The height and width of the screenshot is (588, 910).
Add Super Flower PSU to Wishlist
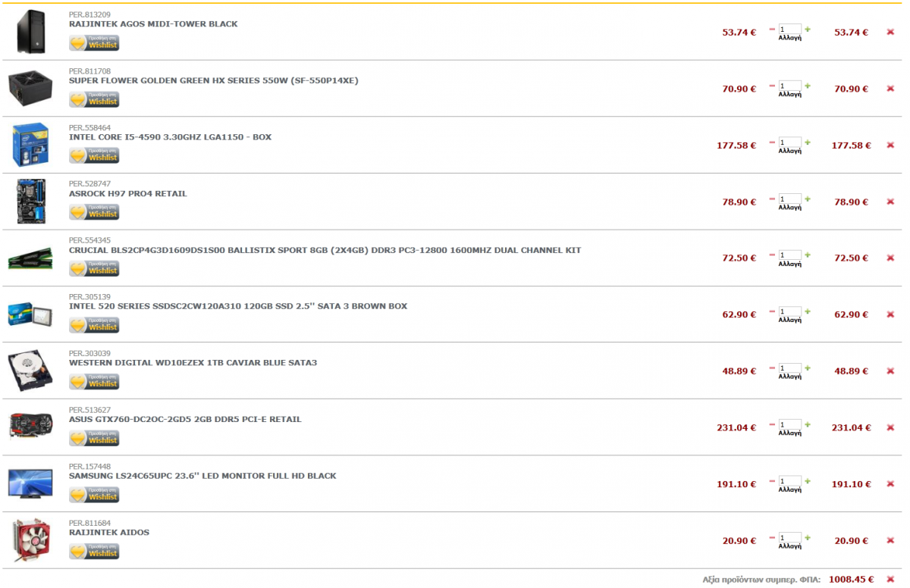coord(94,100)
